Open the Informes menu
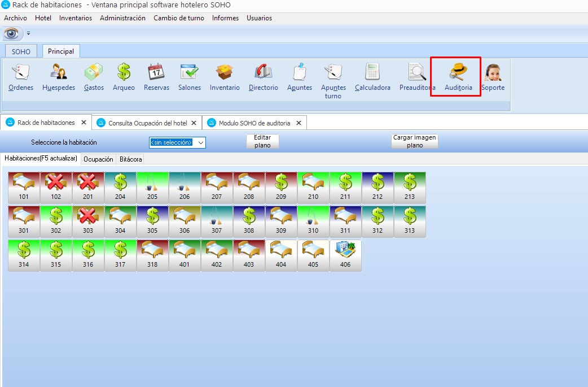Image resolution: width=588 pixels, height=387 pixels. tap(225, 18)
